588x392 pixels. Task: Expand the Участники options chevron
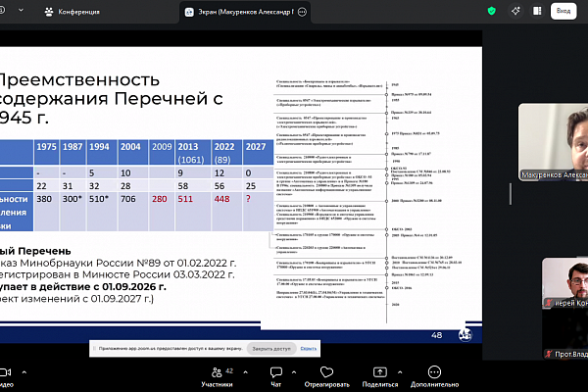pyautogui.click(x=246, y=372)
